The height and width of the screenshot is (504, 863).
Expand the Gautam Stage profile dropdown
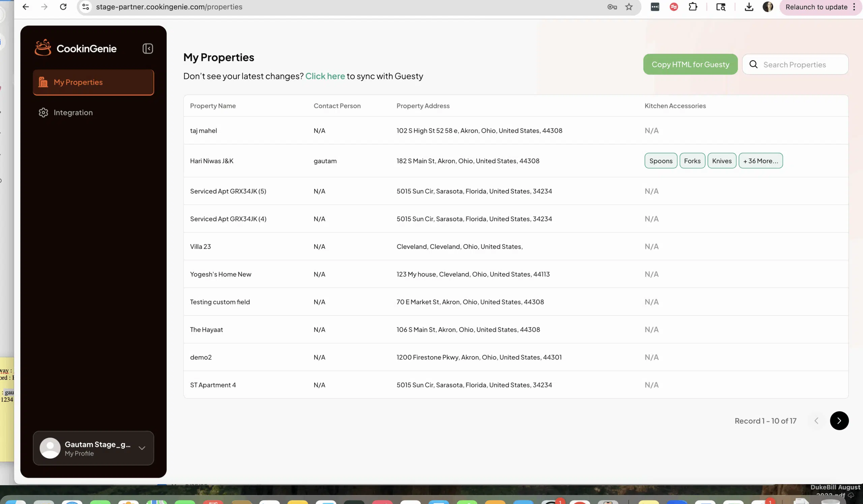(x=142, y=448)
